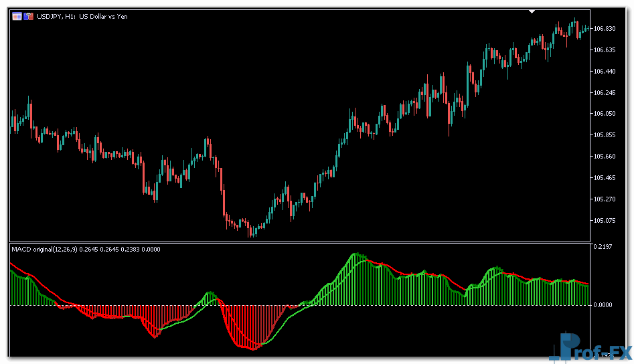634x364 pixels.
Task: Click the 106.830 price scale label
Action: [x=605, y=28]
